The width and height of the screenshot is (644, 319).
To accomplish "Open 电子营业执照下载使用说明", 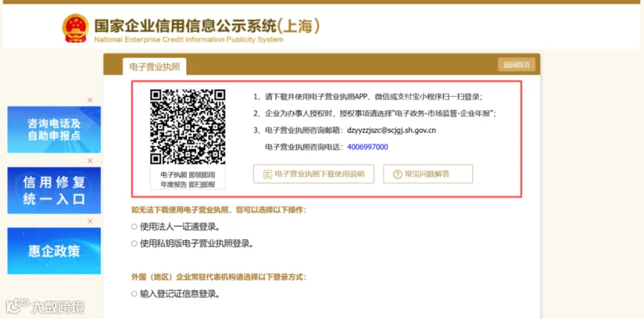I will pos(314,174).
